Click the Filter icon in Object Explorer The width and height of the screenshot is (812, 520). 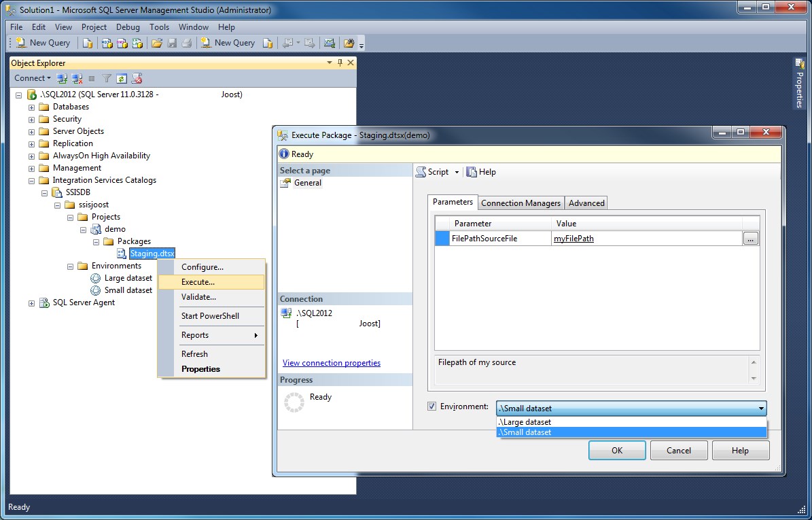pos(107,78)
